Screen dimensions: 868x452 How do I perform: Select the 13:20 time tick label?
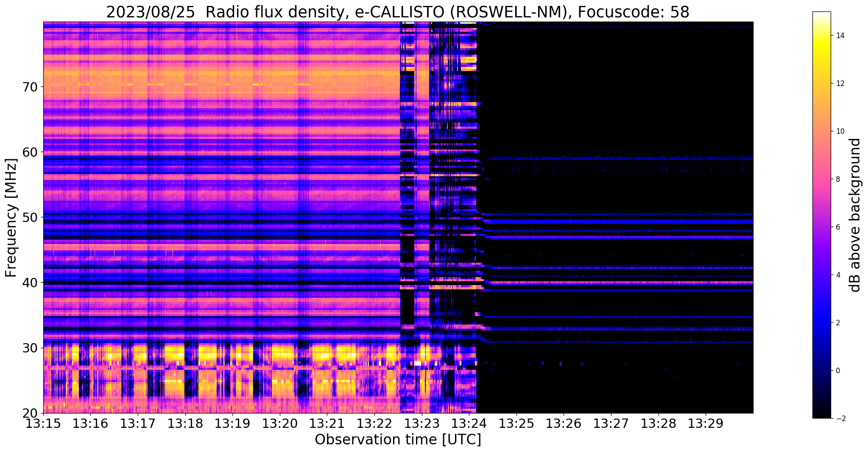[x=280, y=423]
